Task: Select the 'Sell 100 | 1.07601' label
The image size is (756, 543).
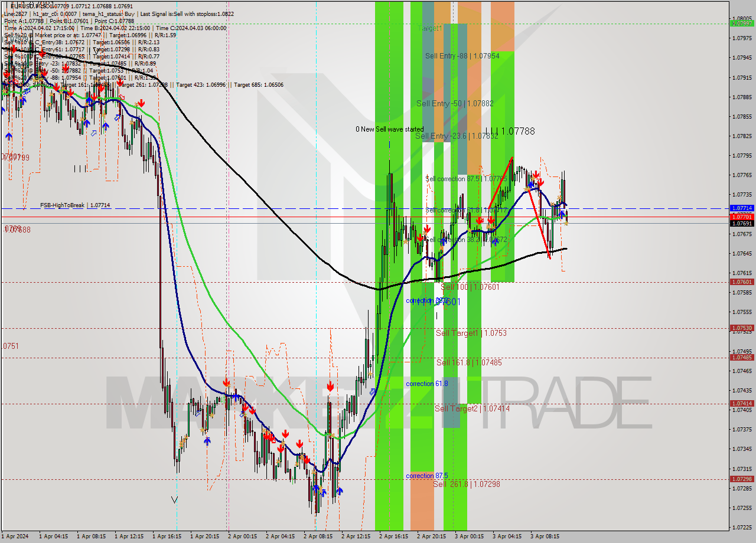Action: tap(470, 287)
